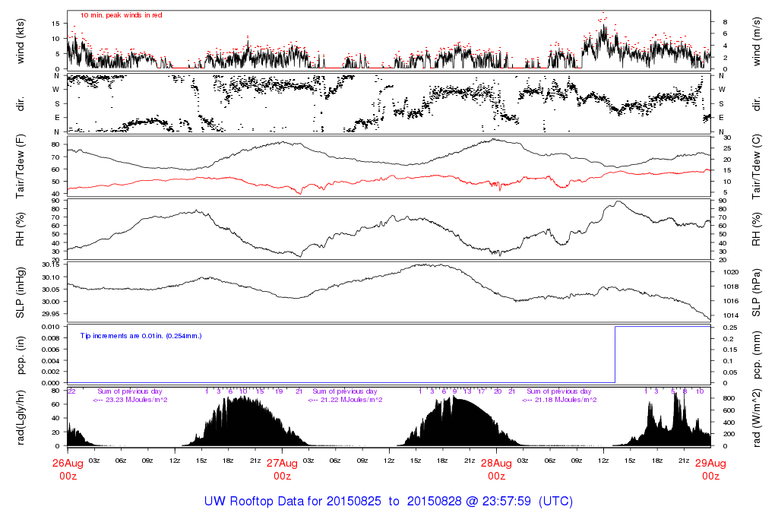The image size is (778, 532).
Task: Click the '30.10' pressure axis value
Action: [51, 277]
